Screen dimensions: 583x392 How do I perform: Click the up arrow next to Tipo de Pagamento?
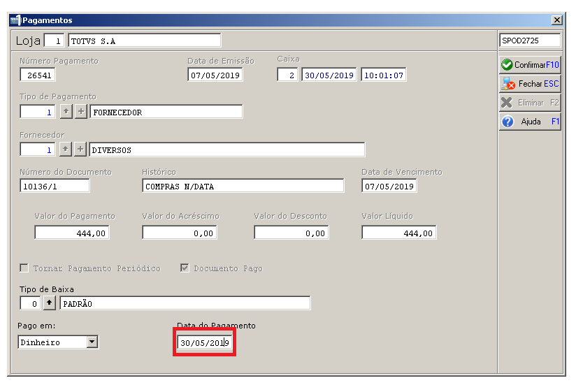[66, 111]
